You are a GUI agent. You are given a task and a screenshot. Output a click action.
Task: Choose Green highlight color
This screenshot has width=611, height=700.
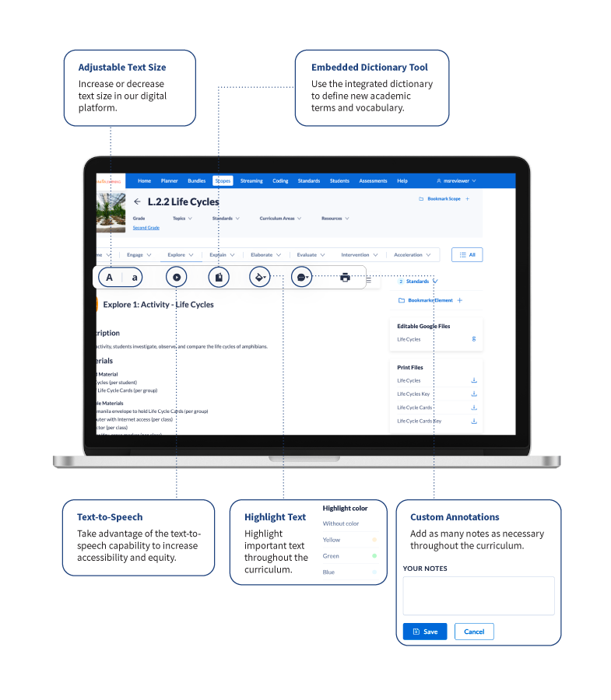tap(350, 556)
